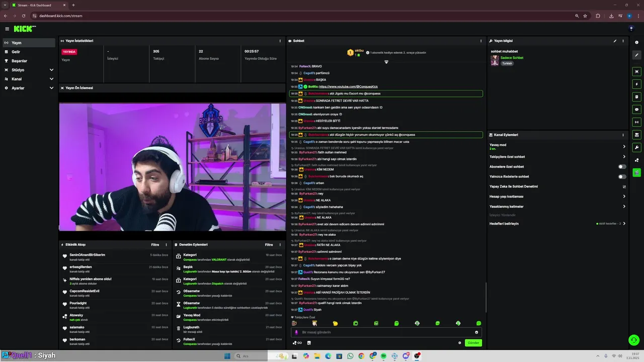Click the stream preview video

click(x=172, y=167)
